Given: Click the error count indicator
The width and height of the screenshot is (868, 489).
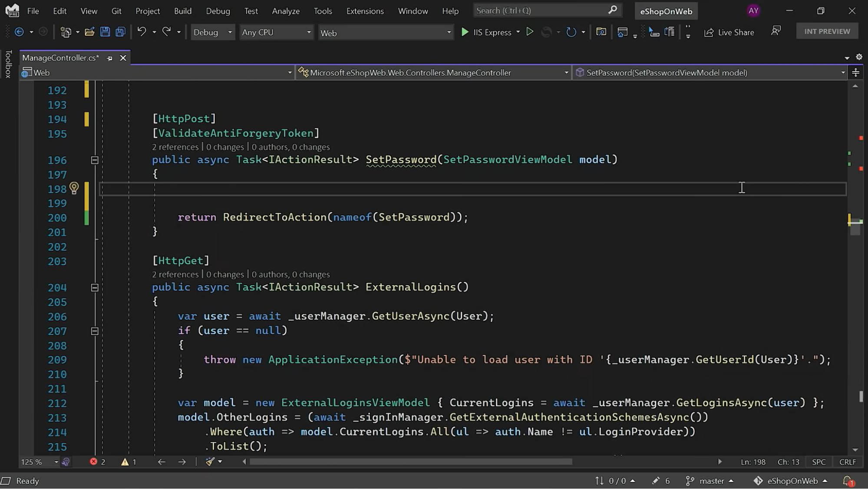Looking at the screenshot, I should (x=98, y=462).
